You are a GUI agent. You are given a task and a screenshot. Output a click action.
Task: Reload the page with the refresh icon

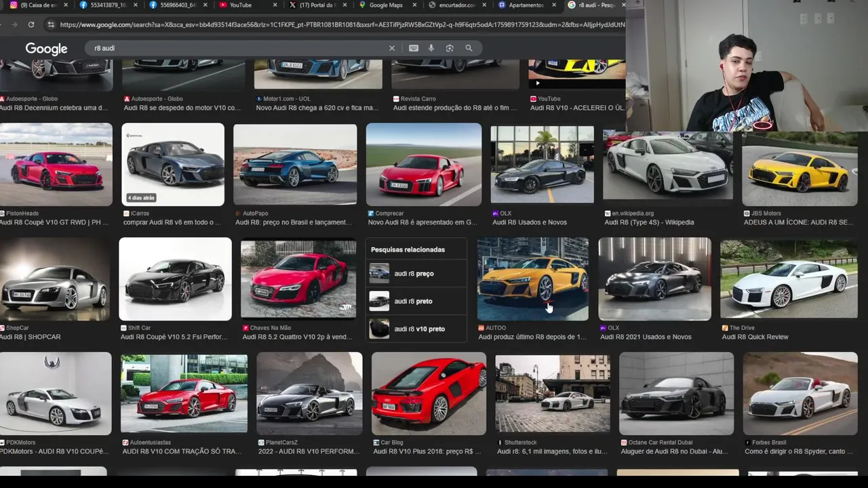[31, 24]
